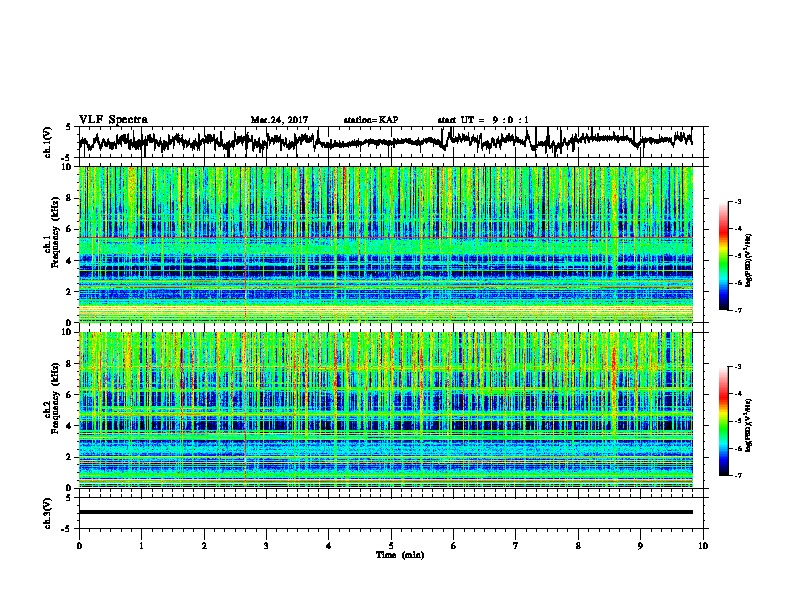Click inside the ch.2 spectrogram panel

386,410
